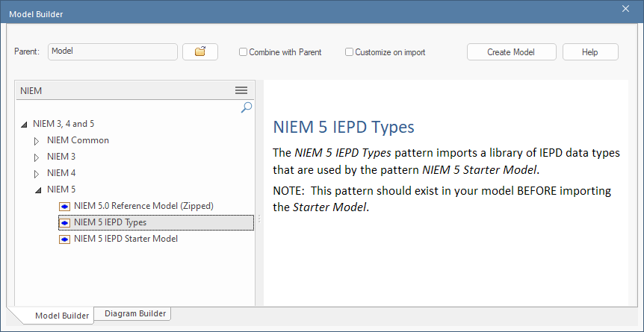Viewport: 644px width, 332px height.
Task: Click the NIEM 5 IEPD Starter Model icon
Action: pos(65,239)
